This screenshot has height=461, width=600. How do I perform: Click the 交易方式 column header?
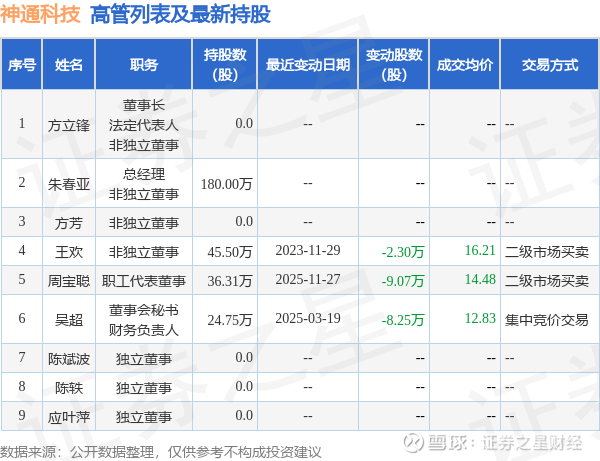tap(549, 64)
